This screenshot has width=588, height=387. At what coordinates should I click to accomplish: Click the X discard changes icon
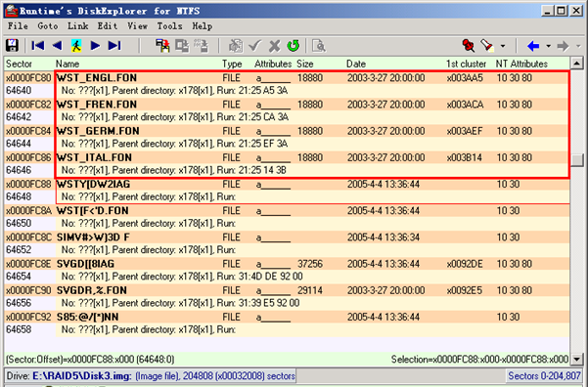[275, 46]
